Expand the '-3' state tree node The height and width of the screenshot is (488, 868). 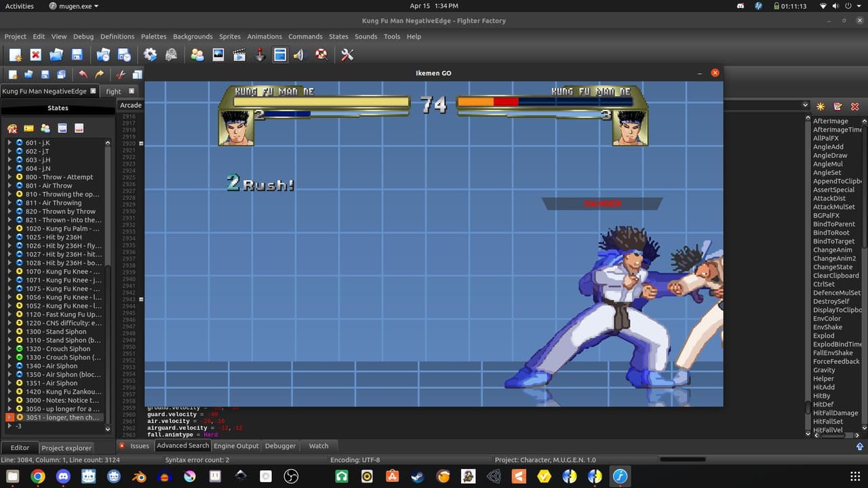(9, 426)
